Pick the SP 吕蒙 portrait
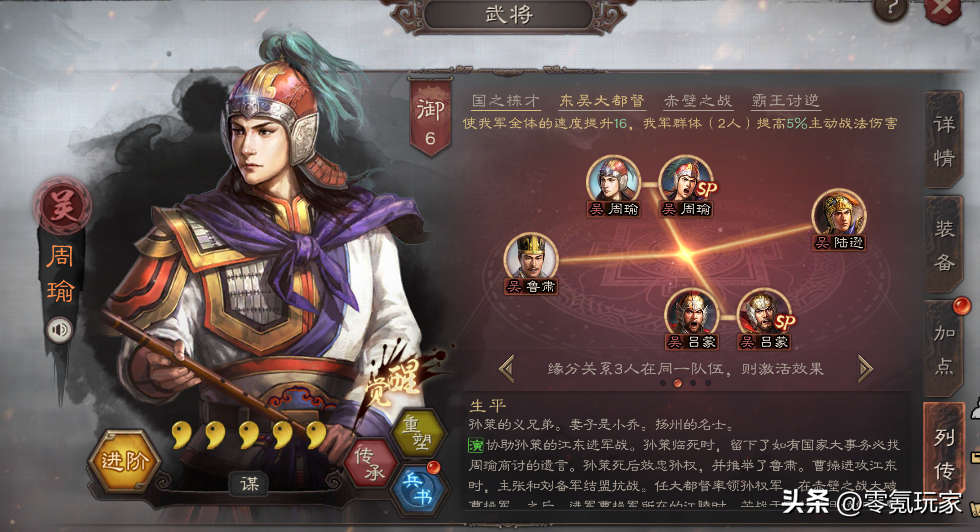This screenshot has width=980, height=532. click(764, 319)
